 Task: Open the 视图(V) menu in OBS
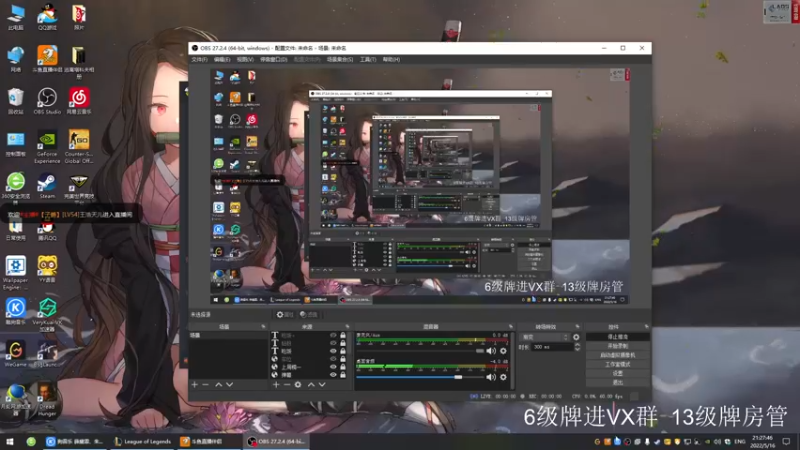coord(245,60)
